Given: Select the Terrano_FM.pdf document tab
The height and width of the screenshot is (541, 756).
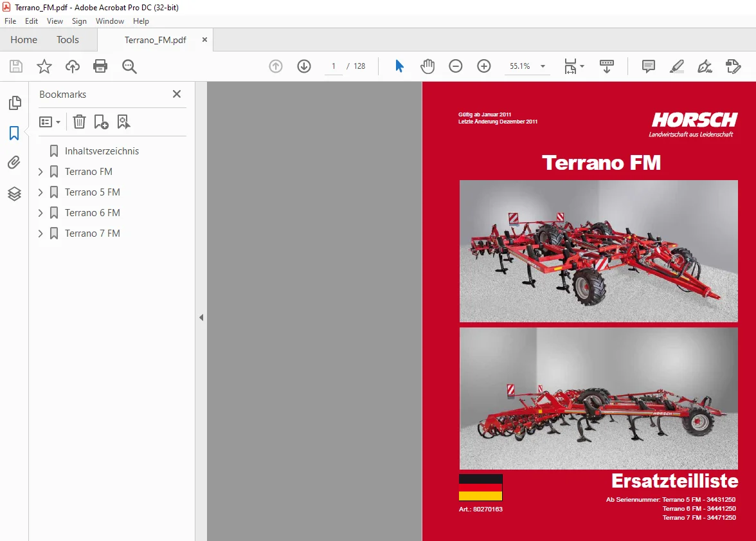Looking at the screenshot, I should tap(156, 40).
